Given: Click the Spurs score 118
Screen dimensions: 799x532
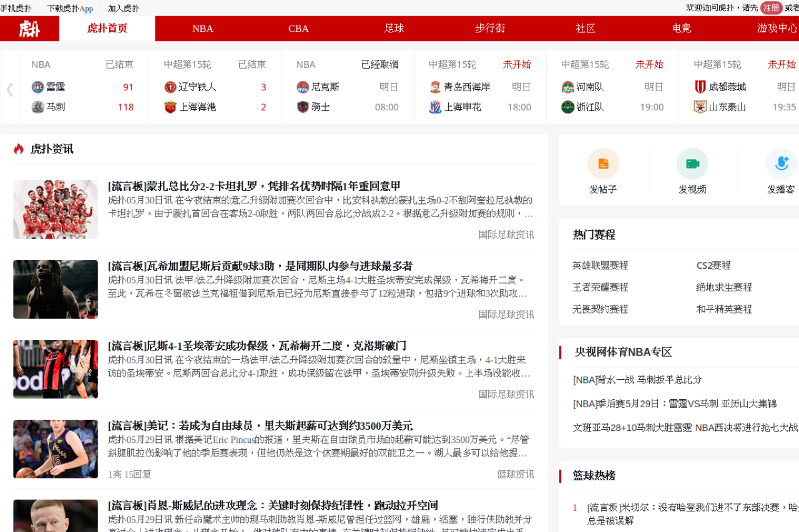Looking at the screenshot, I should (125, 107).
